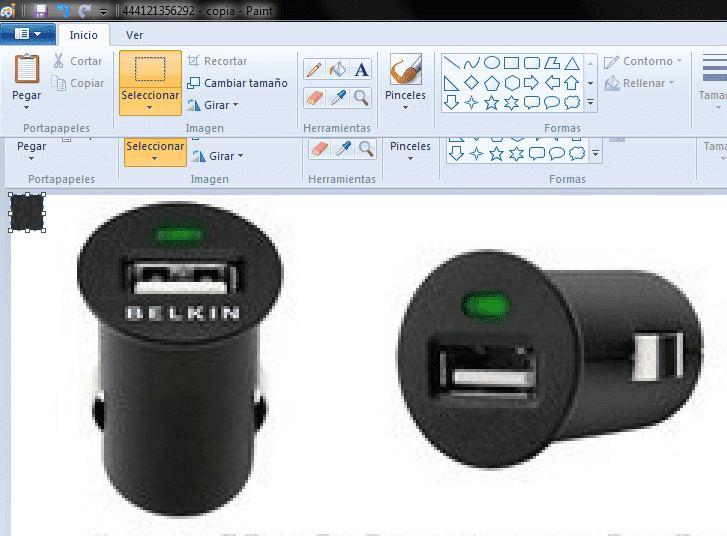
Task: Select the Text tool
Action: [x=361, y=70]
